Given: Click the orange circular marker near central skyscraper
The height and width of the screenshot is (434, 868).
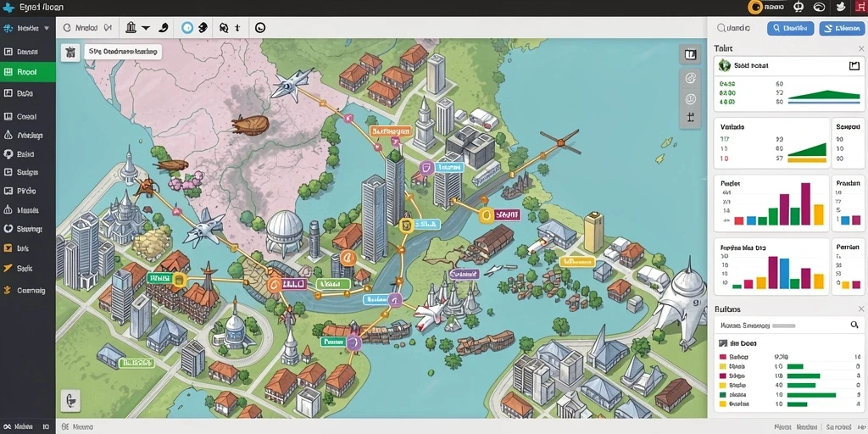Looking at the screenshot, I should (348, 257).
